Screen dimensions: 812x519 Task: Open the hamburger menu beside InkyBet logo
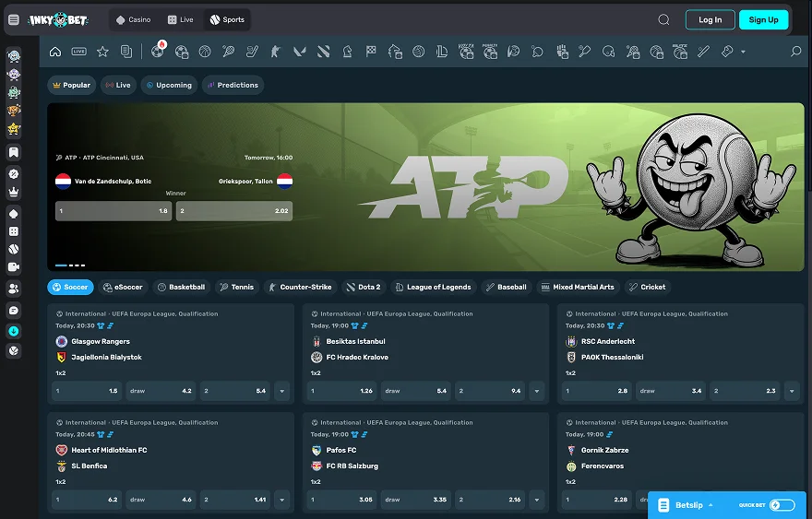tap(14, 19)
